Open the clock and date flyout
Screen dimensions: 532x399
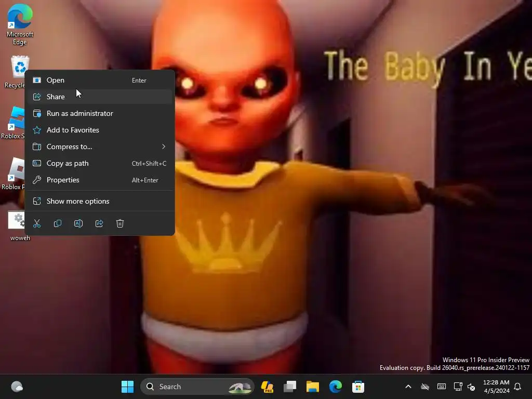(496, 387)
